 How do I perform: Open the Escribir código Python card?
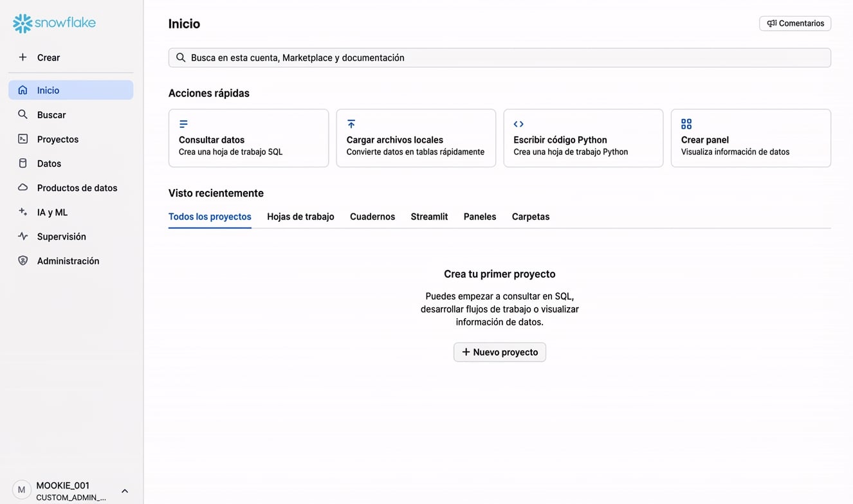pyautogui.click(x=583, y=138)
